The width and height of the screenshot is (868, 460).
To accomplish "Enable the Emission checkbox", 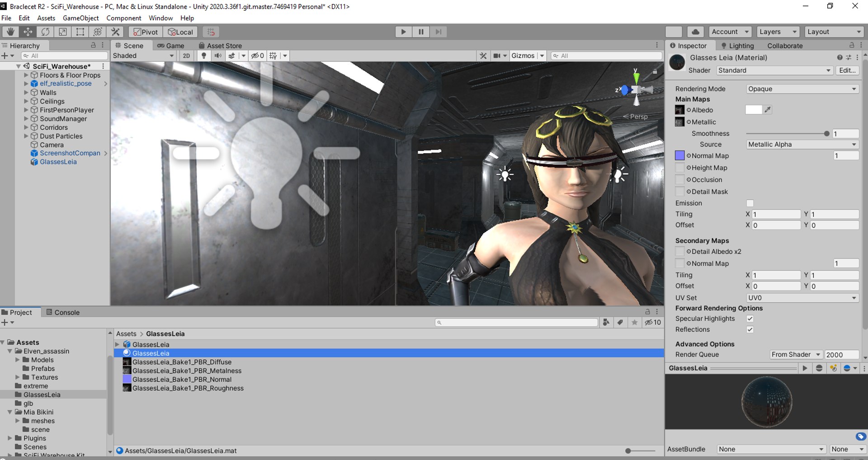I will [750, 203].
